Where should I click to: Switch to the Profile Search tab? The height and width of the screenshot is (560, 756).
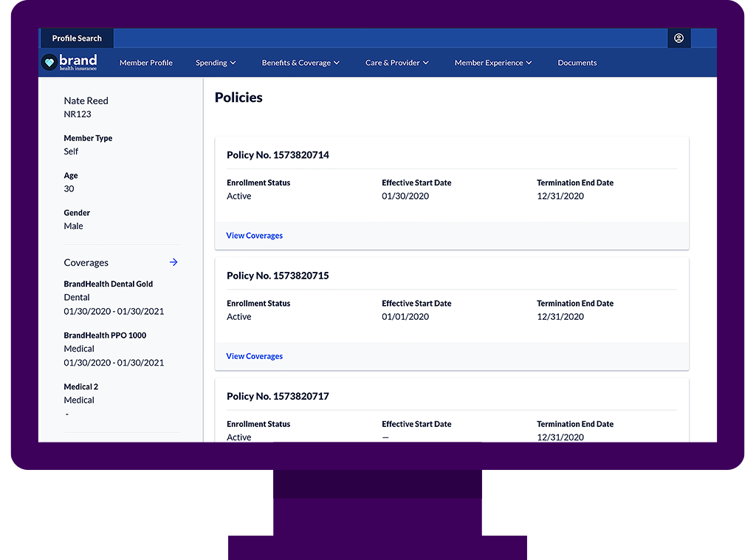[x=77, y=38]
